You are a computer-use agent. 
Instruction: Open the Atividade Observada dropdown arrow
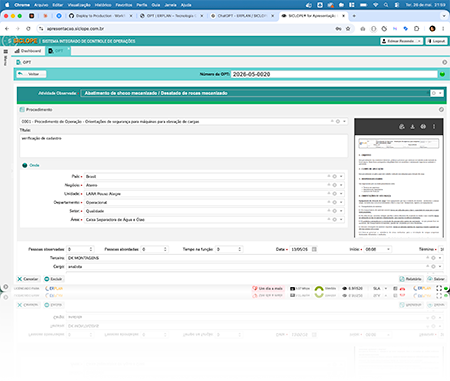(x=440, y=93)
